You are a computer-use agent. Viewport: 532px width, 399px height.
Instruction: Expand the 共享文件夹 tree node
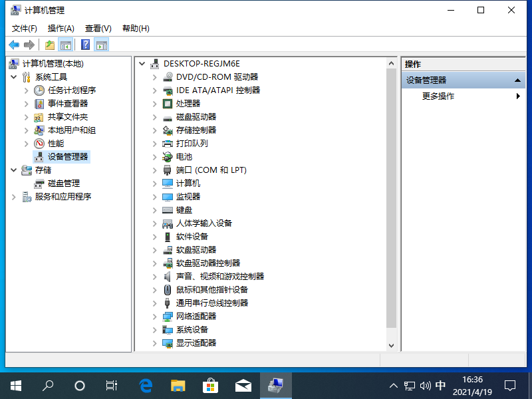click(26, 117)
